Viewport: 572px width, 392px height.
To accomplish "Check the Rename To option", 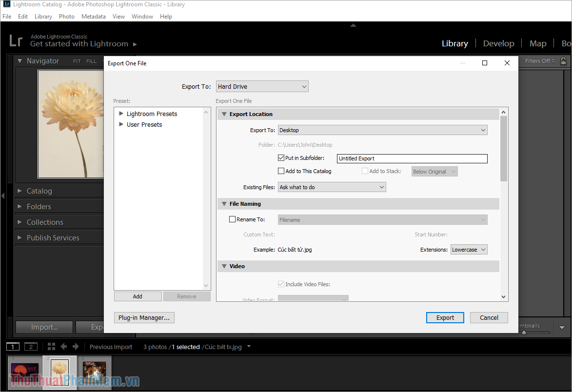I will pyautogui.click(x=233, y=219).
